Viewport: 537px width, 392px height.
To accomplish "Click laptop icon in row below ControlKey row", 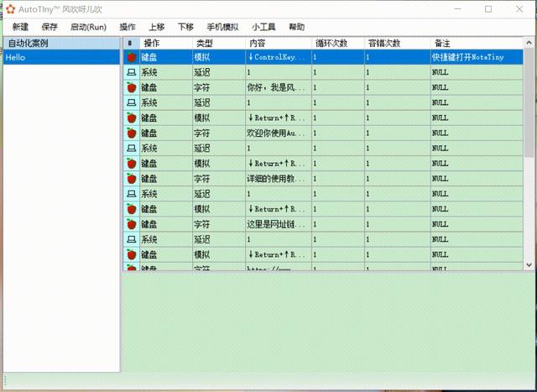I will click(132, 73).
